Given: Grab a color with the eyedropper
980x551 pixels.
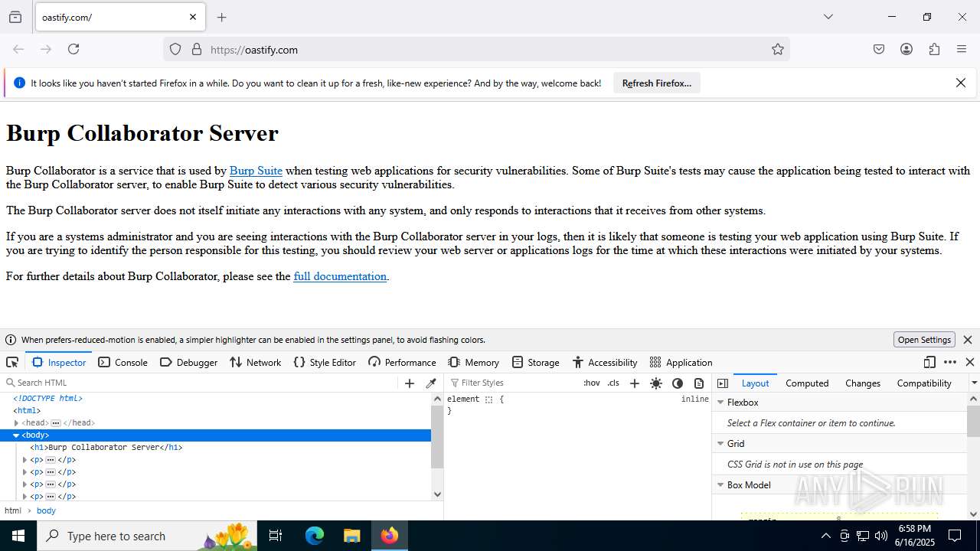Looking at the screenshot, I should [431, 383].
